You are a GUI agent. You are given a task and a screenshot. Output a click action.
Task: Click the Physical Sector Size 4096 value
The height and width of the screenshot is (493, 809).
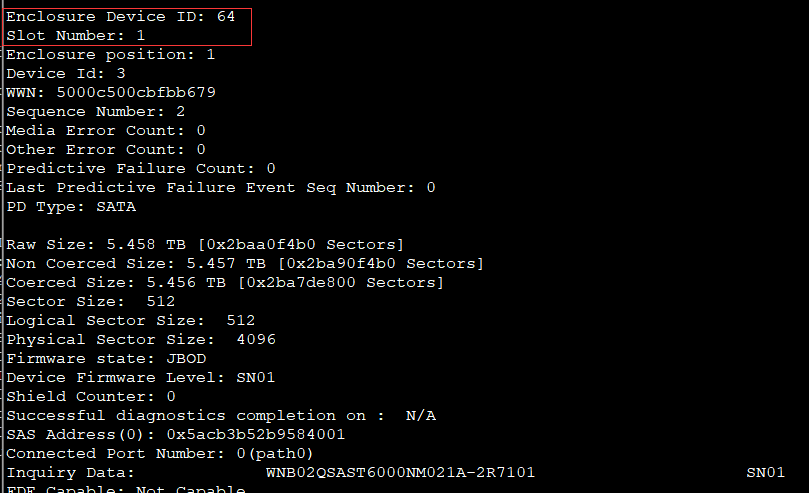point(256,339)
